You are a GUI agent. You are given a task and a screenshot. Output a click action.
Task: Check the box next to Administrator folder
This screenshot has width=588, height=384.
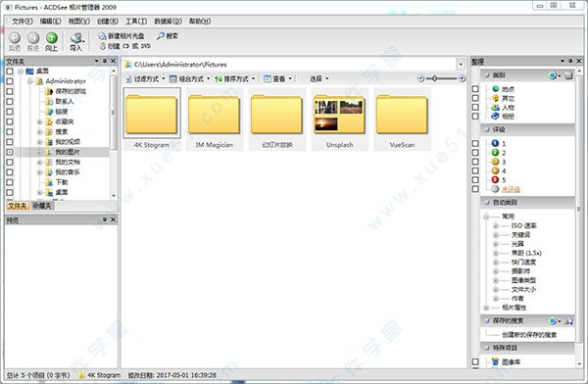[10, 81]
